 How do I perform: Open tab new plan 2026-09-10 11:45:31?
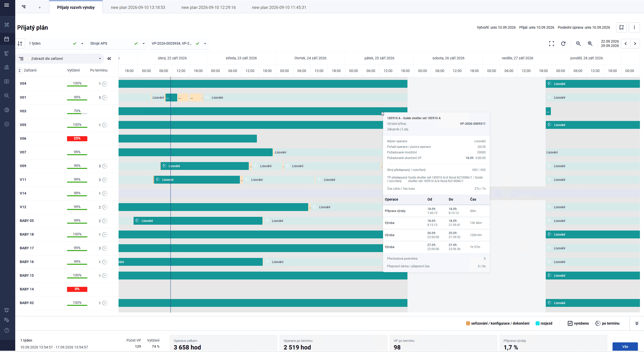[279, 7]
